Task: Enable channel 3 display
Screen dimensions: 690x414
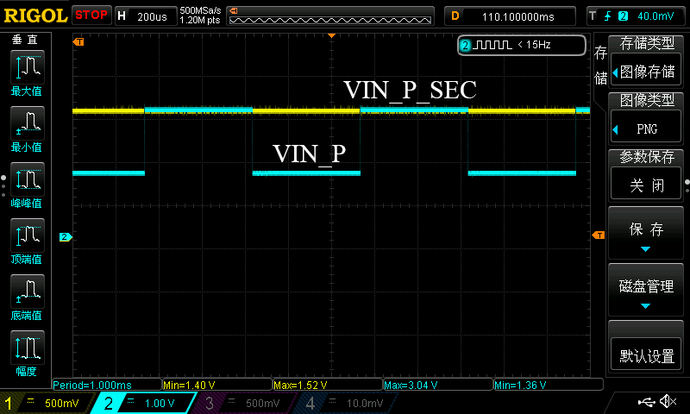Action: [244, 403]
